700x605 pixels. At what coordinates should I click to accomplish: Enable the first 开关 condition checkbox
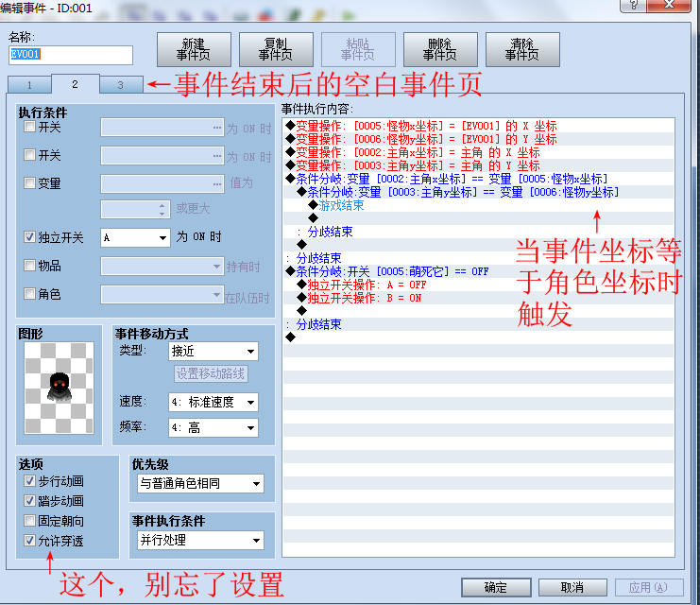point(29,127)
